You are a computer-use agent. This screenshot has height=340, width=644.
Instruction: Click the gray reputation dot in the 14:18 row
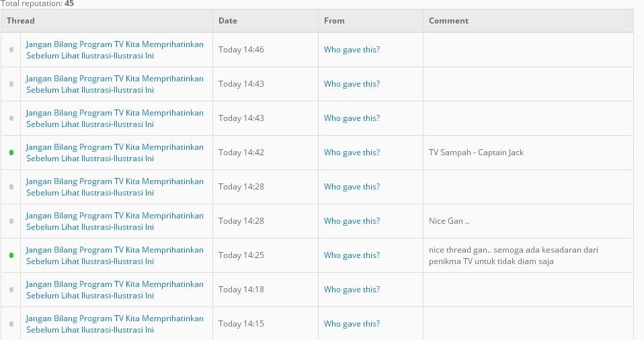[11, 290]
